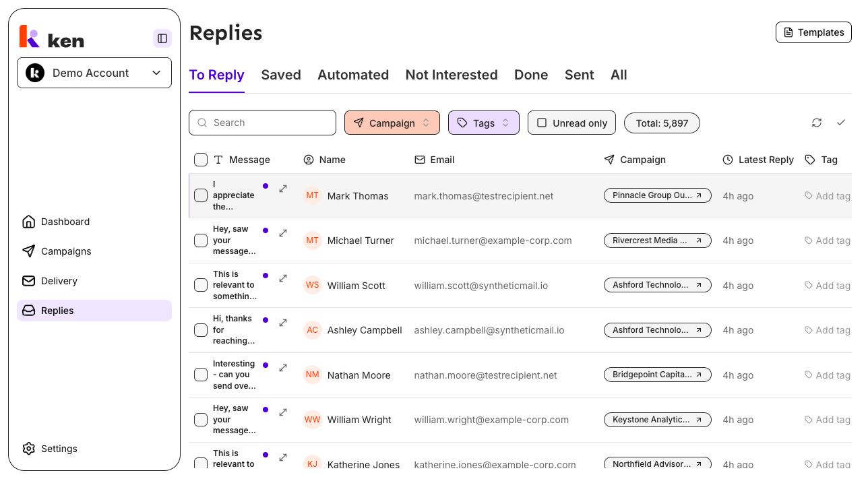Image resolution: width=868 pixels, height=479 pixels.
Task: Click the name Nathan Moore
Action: pos(359,375)
